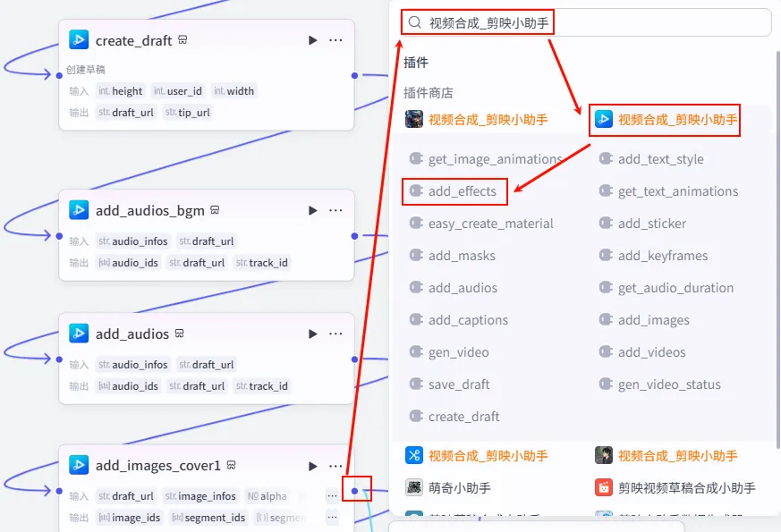Choose add_videos tool
The image size is (781, 532).
click(642, 352)
